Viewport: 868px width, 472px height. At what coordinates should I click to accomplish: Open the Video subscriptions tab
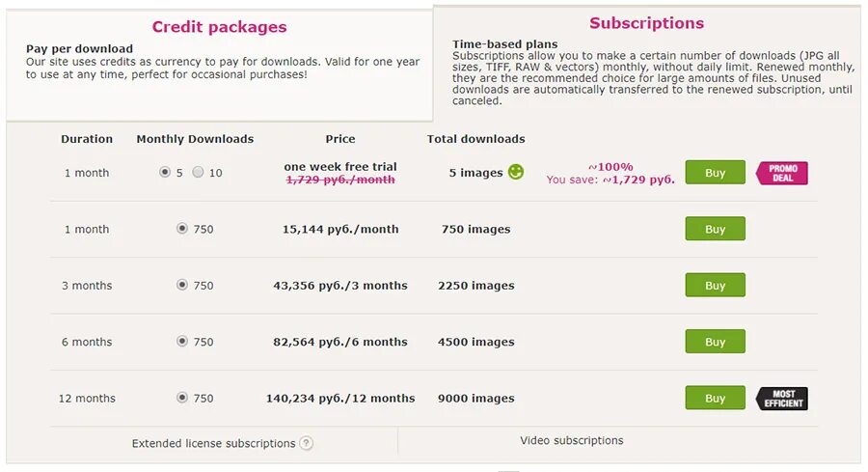click(x=571, y=440)
